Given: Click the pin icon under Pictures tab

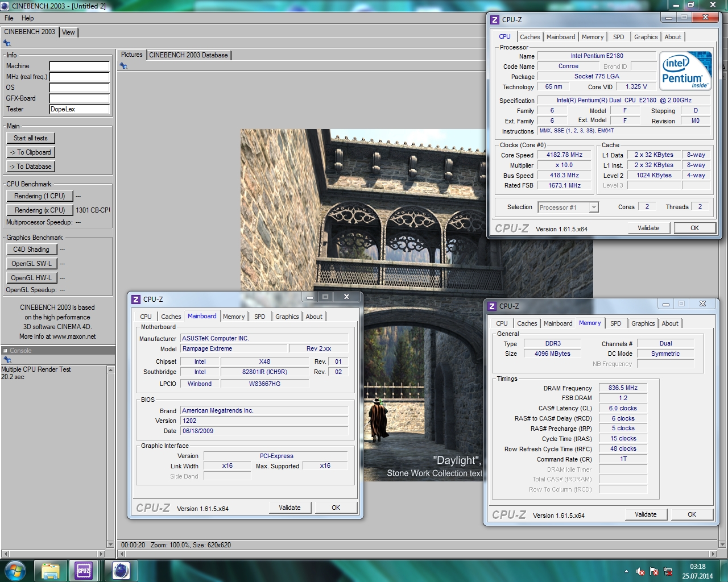Looking at the screenshot, I should pyautogui.click(x=123, y=66).
